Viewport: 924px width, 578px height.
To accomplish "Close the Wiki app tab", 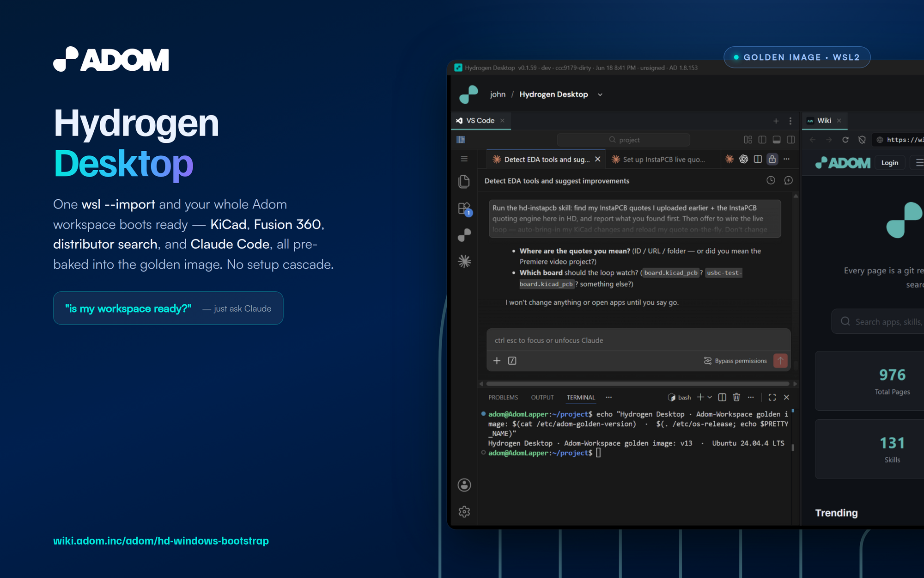I will [x=839, y=121].
